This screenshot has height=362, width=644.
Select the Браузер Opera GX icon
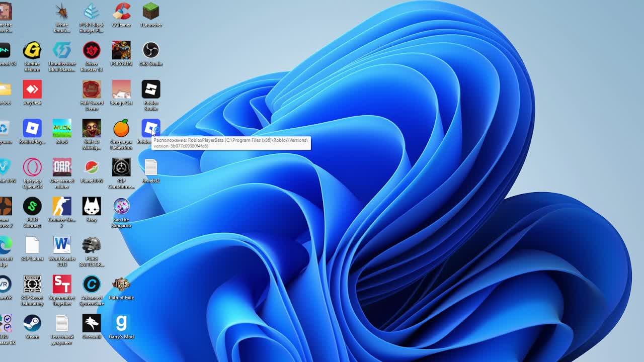pyautogui.click(x=32, y=173)
